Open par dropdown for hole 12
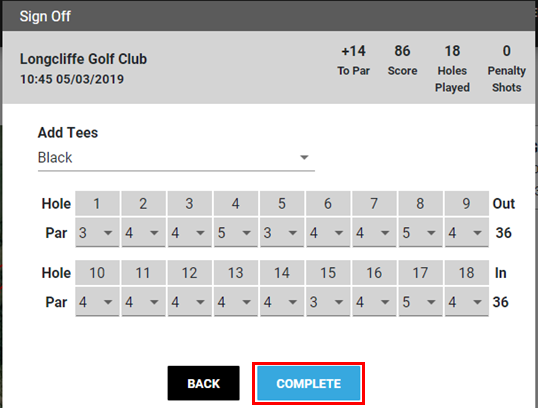Image resolution: width=538 pixels, height=408 pixels. [x=189, y=302]
